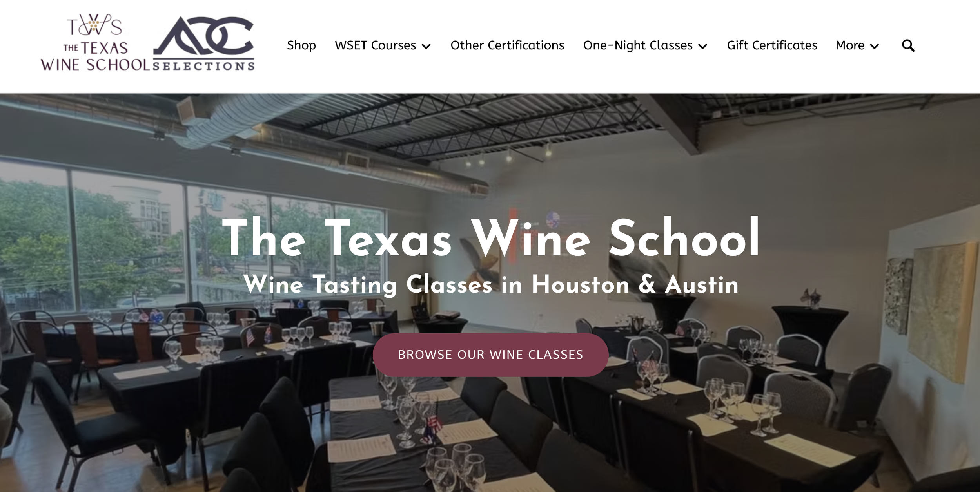Click The Texas Wine School hero heading
The height and width of the screenshot is (492, 980).
490,238
